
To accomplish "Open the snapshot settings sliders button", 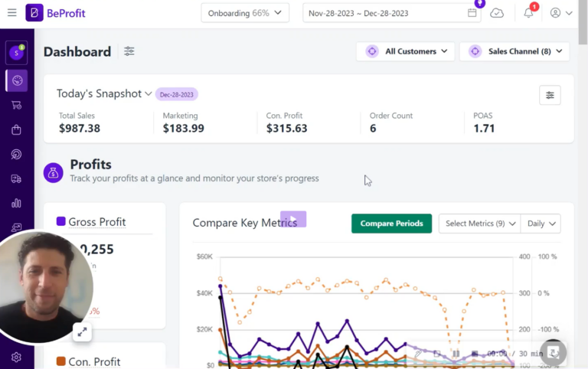I will pyautogui.click(x=550, y=95).
